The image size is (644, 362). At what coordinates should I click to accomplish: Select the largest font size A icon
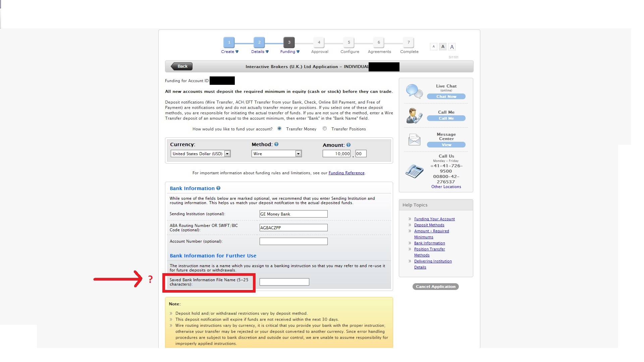452,47
